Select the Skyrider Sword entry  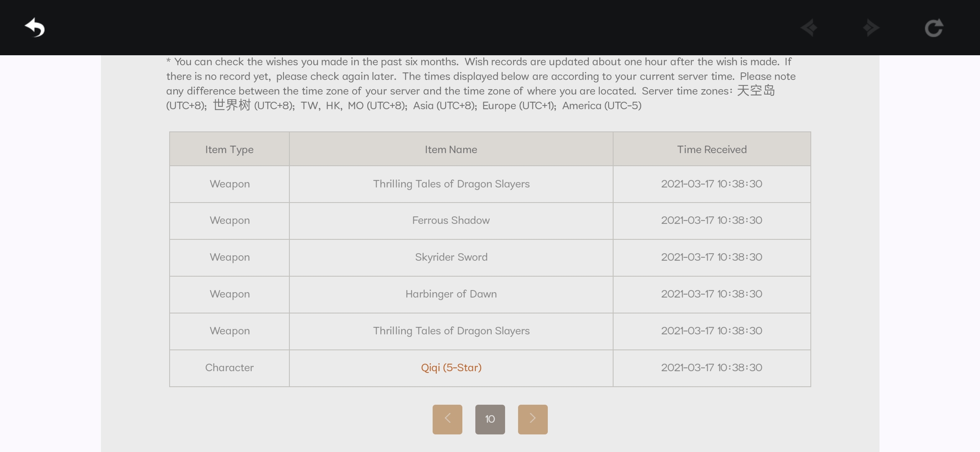point(451,257)
